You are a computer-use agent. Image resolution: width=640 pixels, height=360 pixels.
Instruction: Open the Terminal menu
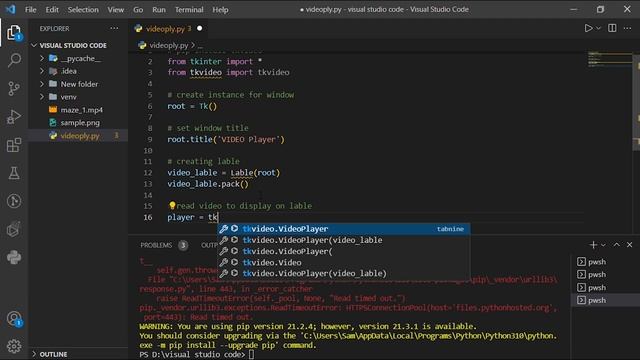tap(189, 9)
